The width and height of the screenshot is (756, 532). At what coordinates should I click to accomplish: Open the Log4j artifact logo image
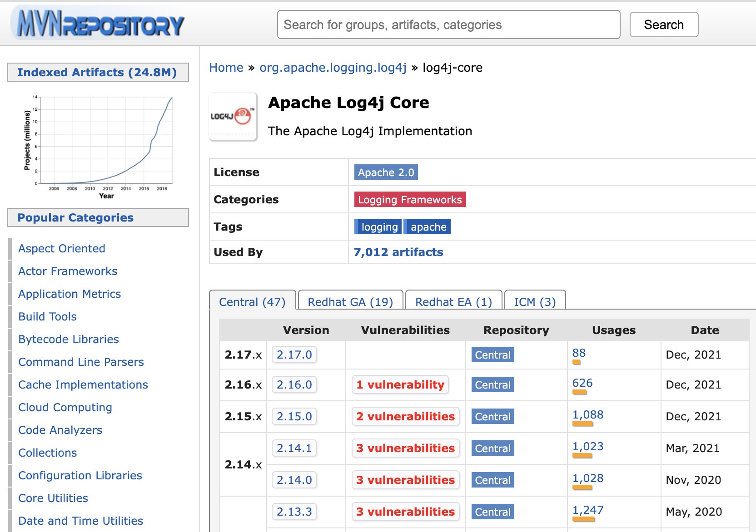tap(233, 117)
